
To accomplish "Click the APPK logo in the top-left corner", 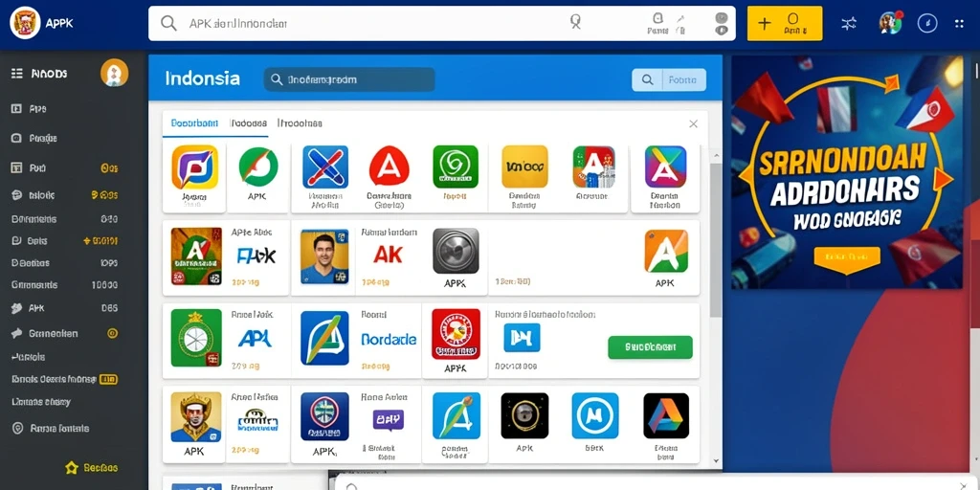I will 25,23.
